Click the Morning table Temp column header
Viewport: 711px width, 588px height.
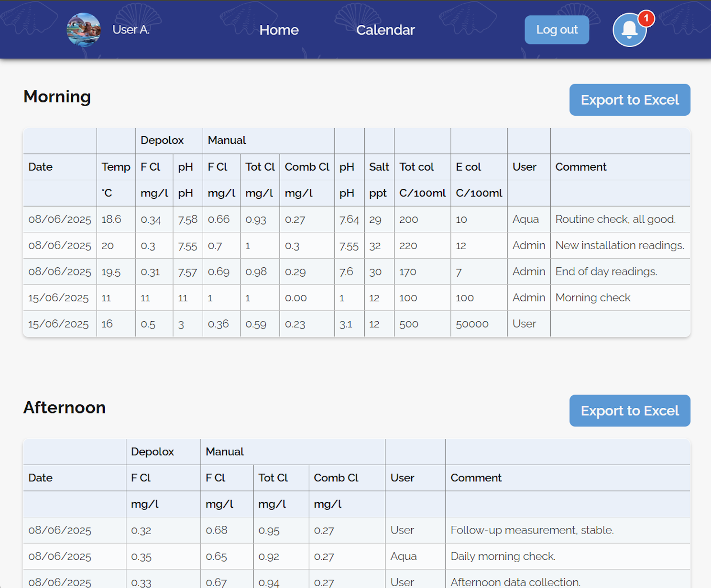[116, 167]
